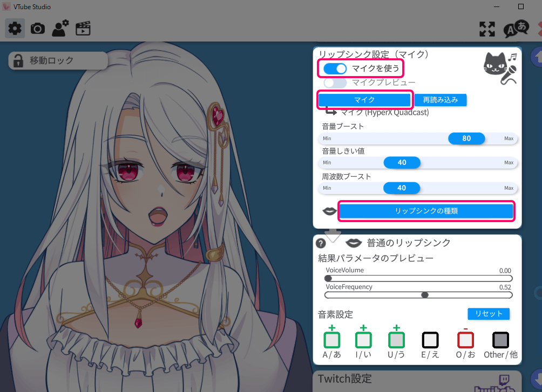Click the lips icon next to 普通のリップシンク
Image resolution: width=542 pixels, height=392 pixels.
point(354,243)
